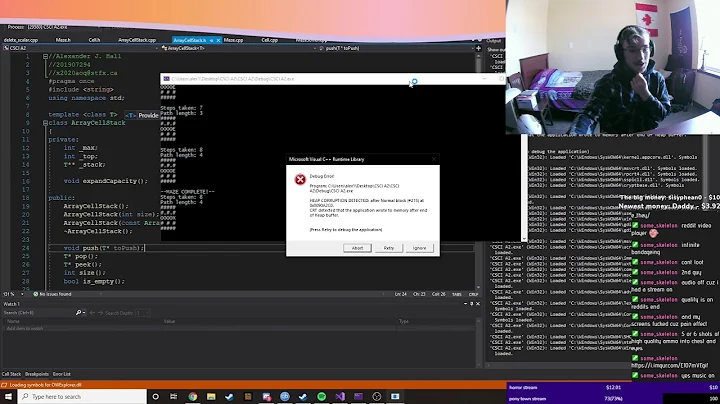Click the void expandCapacity() declaration
The width and height of the screenshot is (720, 404).
[106, 181]
